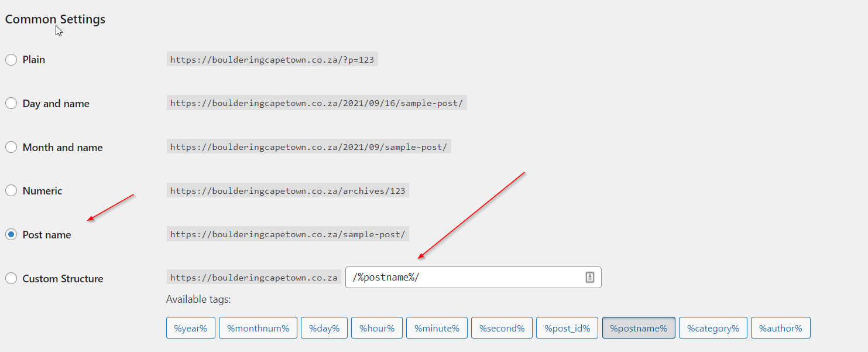Click the autofill icon in structure field
This screenshot has width=868, height=352.
pyautogui.click(x=589, y=278)
